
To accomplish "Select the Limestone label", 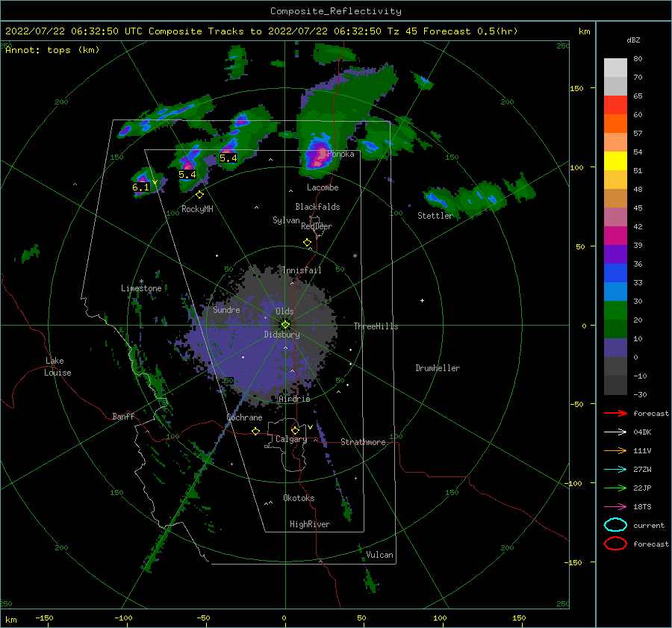I will (x=141, y=288).
